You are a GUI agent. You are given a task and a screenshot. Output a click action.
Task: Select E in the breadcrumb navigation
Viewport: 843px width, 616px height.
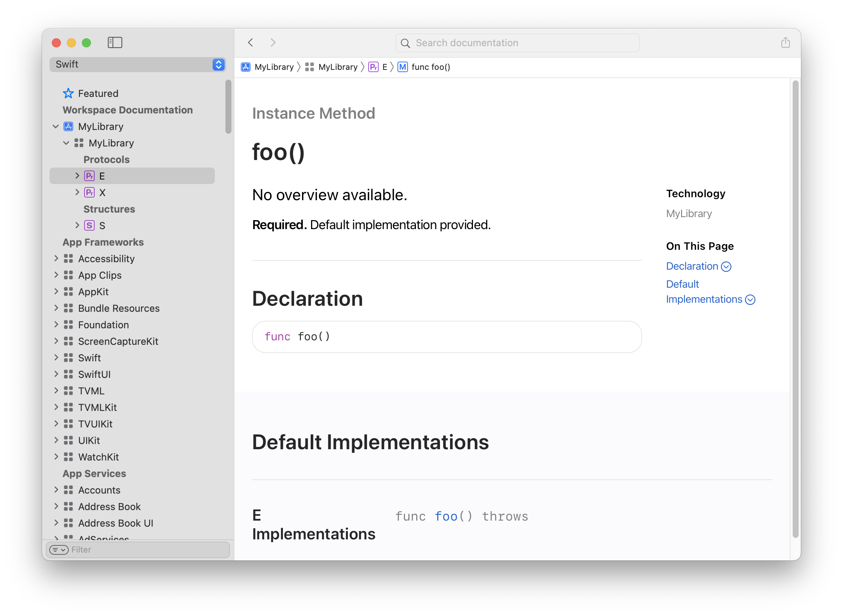[384, 67]
